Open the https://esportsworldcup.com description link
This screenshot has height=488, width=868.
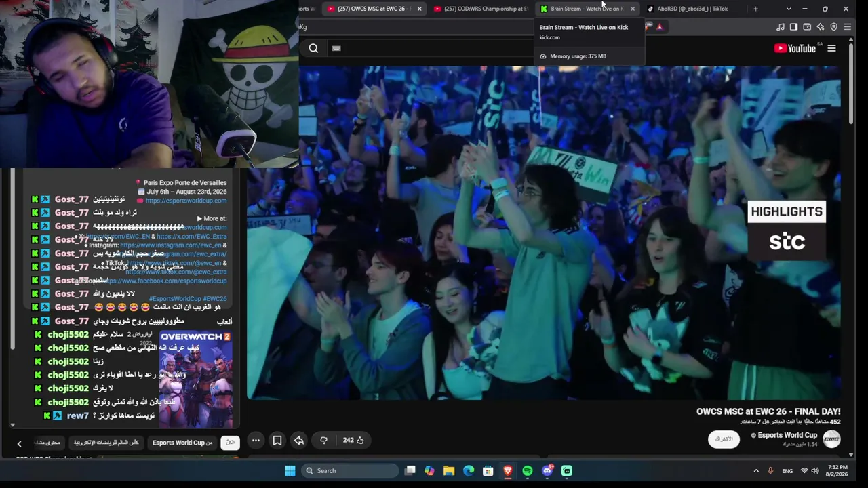(186, 201)
